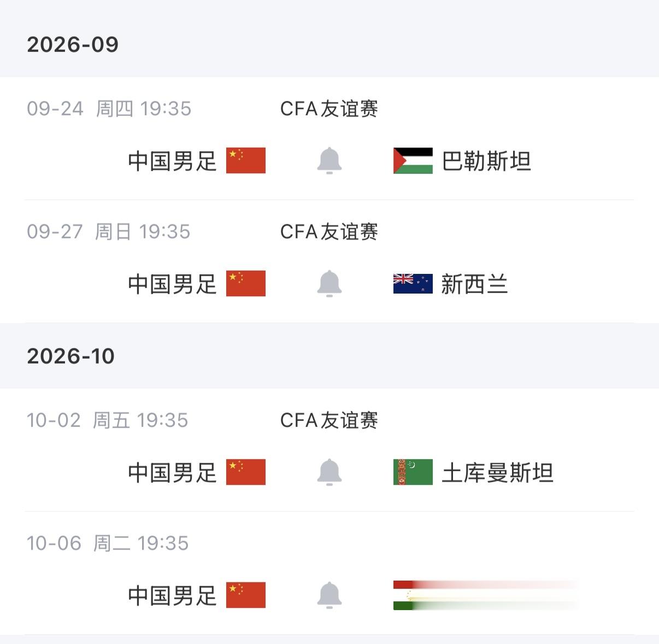Open 中国男足 team in 09-27 match
Screen dimensions: 659x644
tap(173, 284)
